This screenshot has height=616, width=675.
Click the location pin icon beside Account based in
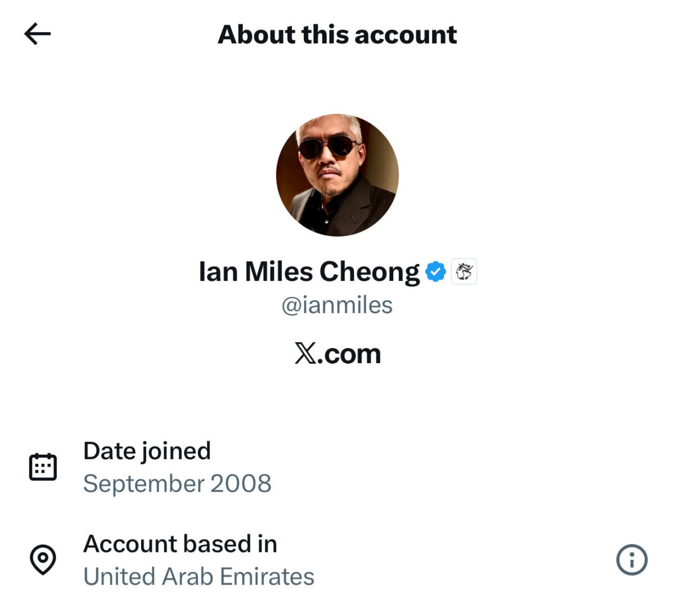tap(43, 559)
